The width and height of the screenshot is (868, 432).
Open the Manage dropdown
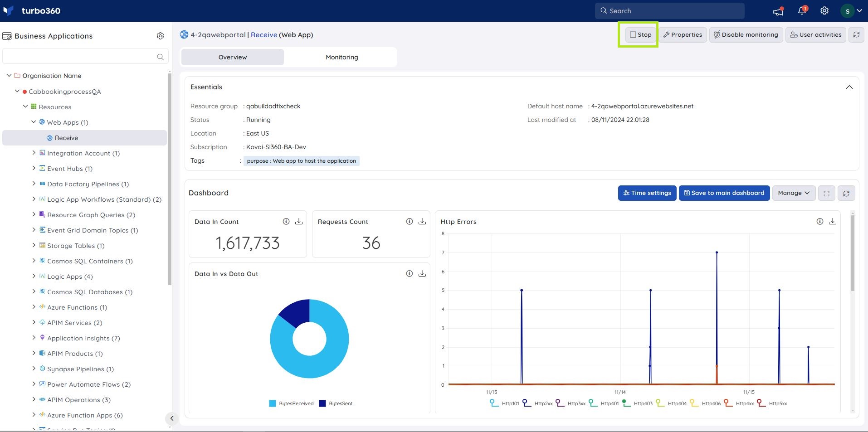click(x=794, y=193)
